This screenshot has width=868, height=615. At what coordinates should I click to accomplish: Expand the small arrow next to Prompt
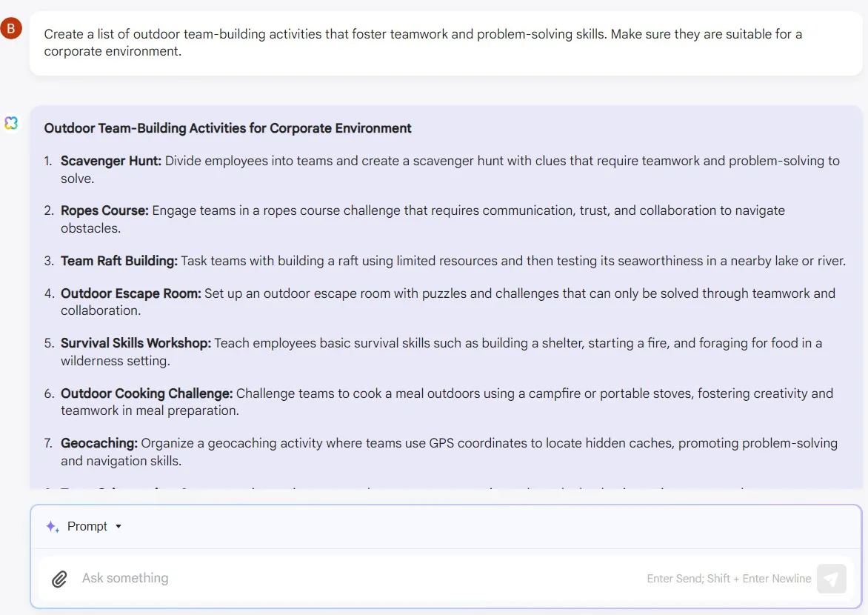[x=118, y=526]
